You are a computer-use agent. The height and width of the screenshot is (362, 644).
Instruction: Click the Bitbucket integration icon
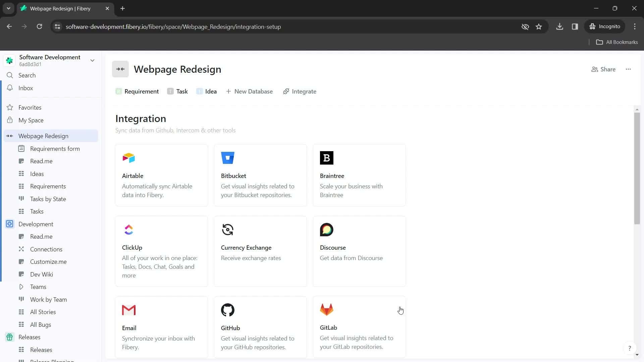coord(227,158)
